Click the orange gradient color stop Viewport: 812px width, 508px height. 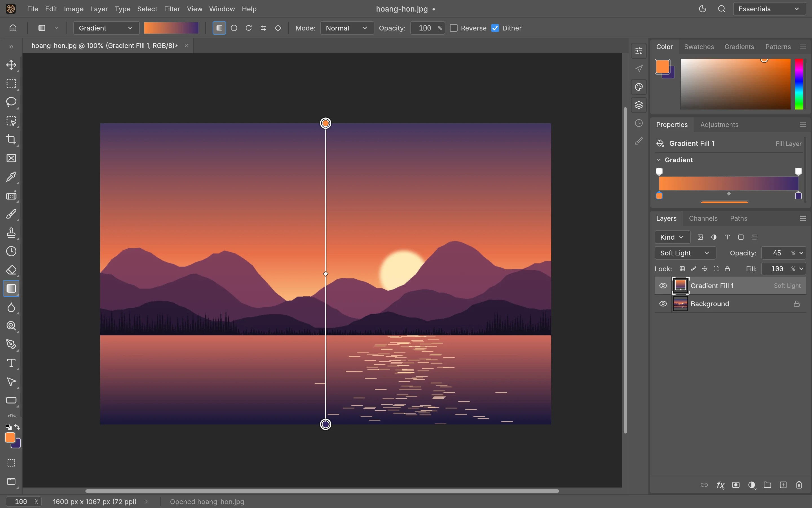pos(659,196)
